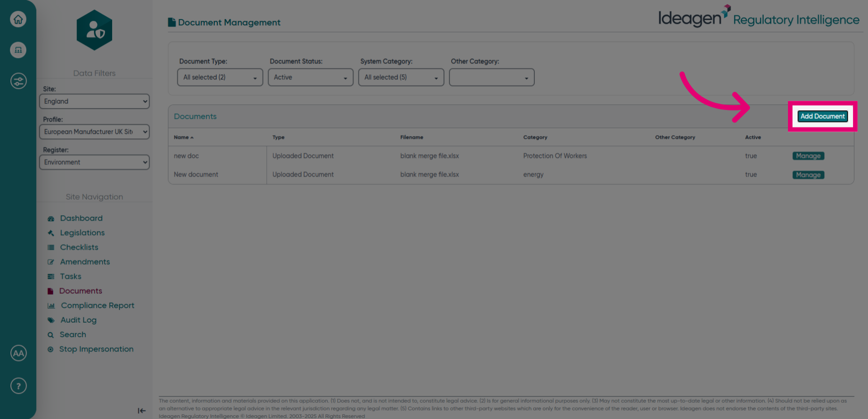Click Manage for new doc row

pos(808,156)
